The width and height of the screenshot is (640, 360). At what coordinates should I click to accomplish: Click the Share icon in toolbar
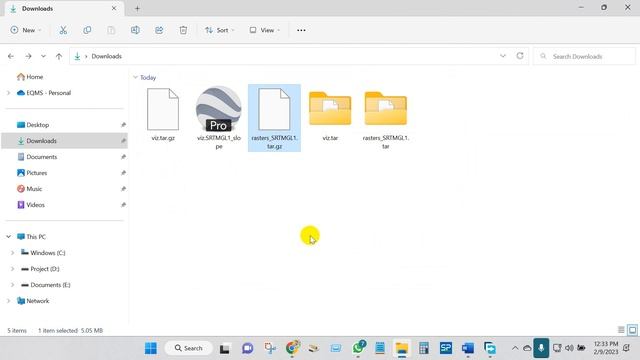pos(159,30)
